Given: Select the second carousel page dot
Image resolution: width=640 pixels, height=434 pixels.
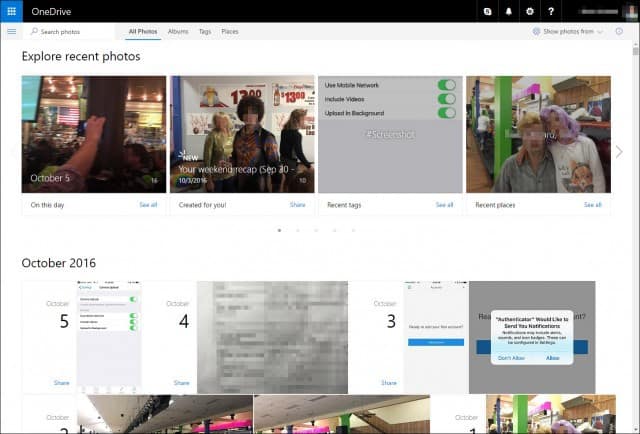Looking at the screenshot, I should point(298,230).
